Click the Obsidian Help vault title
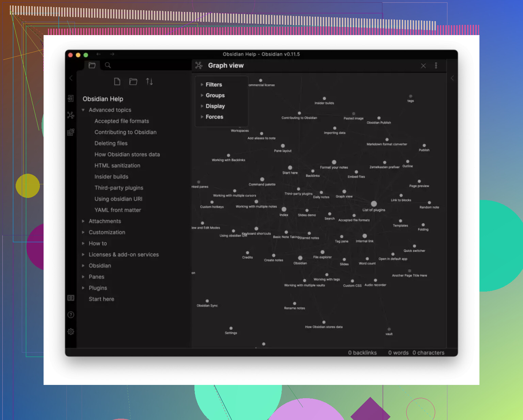This screenshot has height=420, width=523. click(x=103, y=99)
